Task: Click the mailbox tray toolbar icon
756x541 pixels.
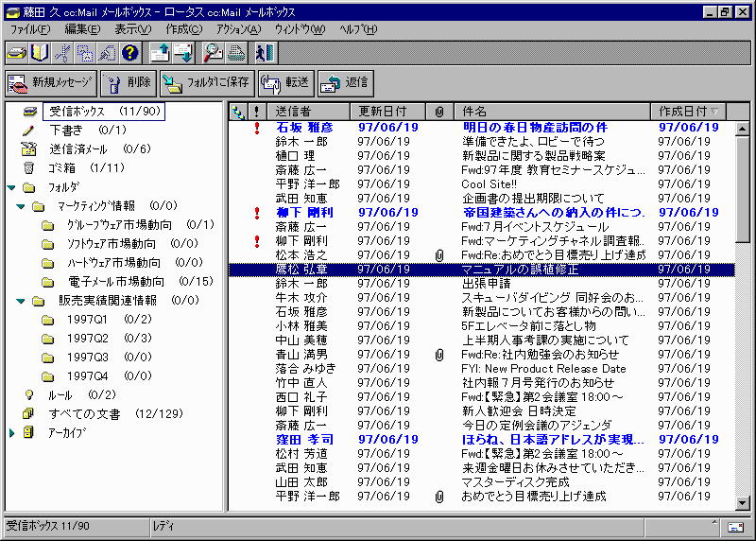Action: [16, 53]
